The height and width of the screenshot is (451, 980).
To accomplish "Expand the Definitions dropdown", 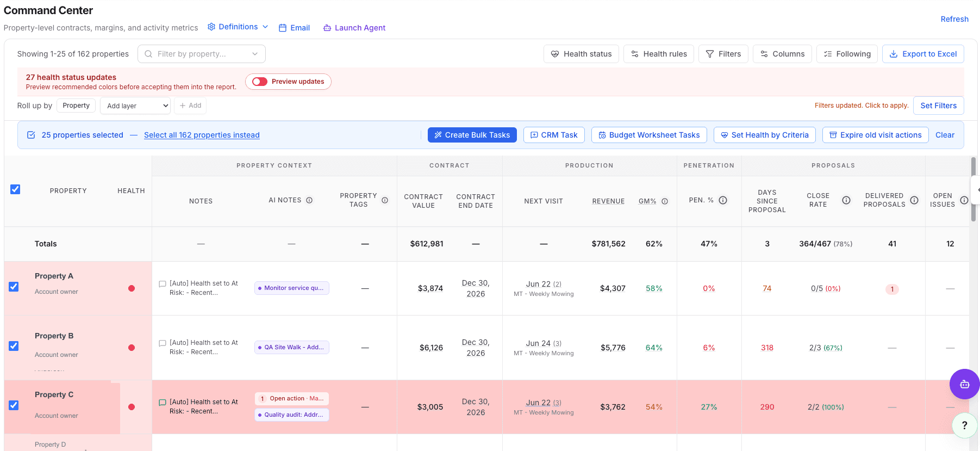I will pos(238,27).
